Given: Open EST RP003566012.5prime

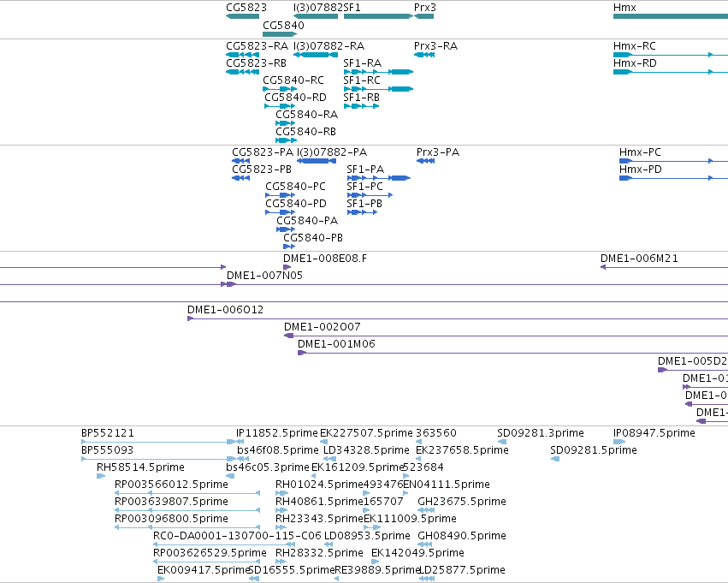Looking at the screenshot, I should (187, 493).
